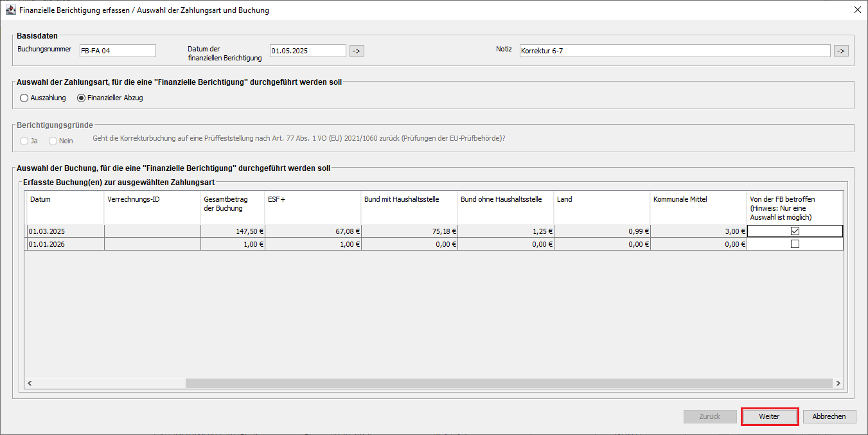Select the Auszahlung radio button
Image resolution: width=868 pixels, height=435 pixels.
(24, 98)
